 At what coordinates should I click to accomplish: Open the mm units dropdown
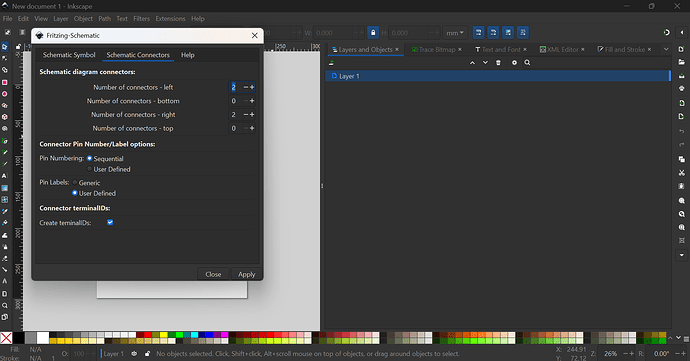pos(455,33)
